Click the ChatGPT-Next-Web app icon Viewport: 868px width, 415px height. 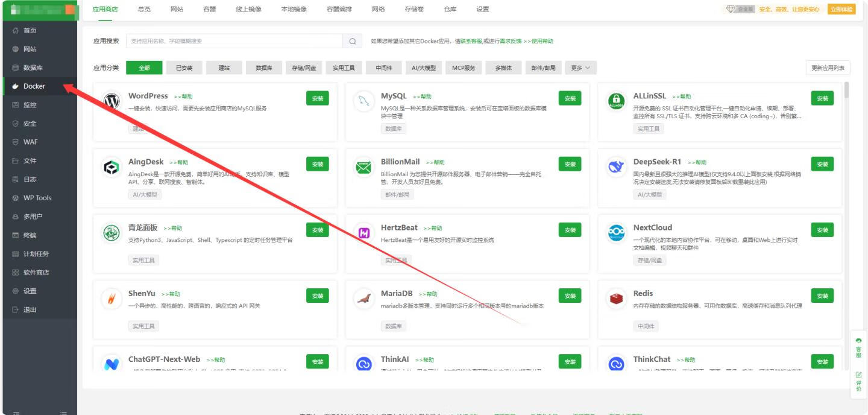(x=112, y=364)
